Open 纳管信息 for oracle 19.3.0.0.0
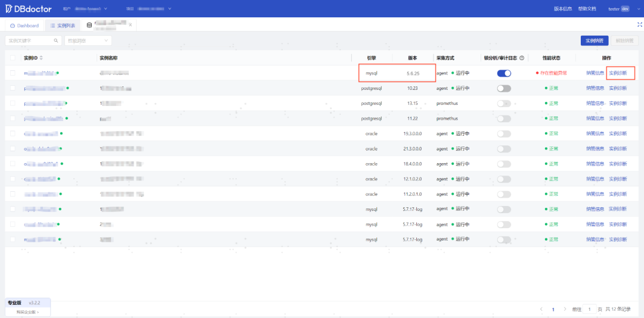Image resolution: width=644 pixels, height=318 pixels. click(595, 133)
